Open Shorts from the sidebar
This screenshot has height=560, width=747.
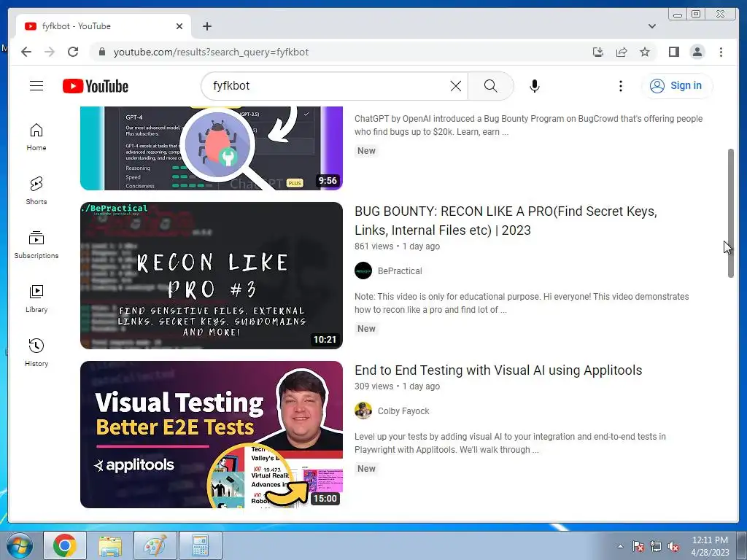click(x=36, y=191)
